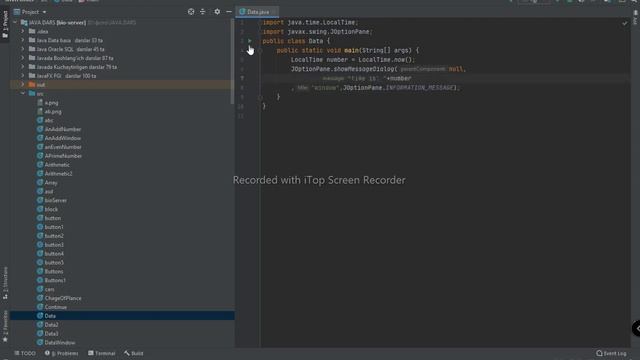Place cursor on 'LocalTime number' code line
The image size is (640, 360).
click(353, 60)
